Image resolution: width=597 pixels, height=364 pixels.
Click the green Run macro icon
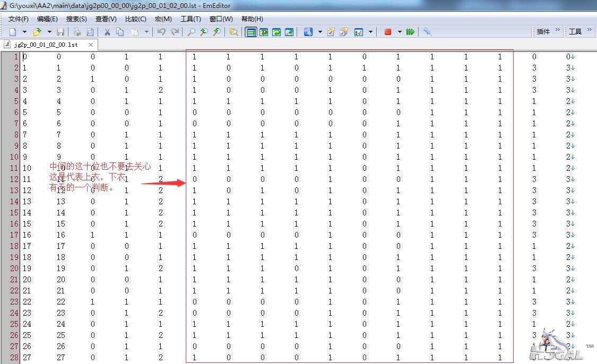tap(410, 32)
